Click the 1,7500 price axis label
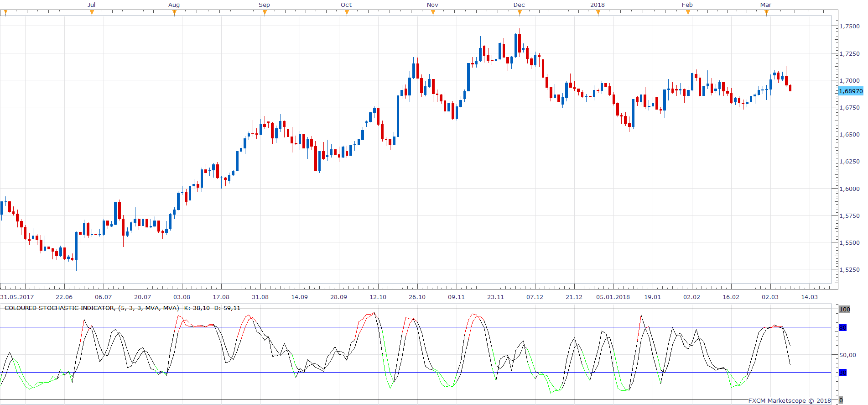 click(850, 26)
